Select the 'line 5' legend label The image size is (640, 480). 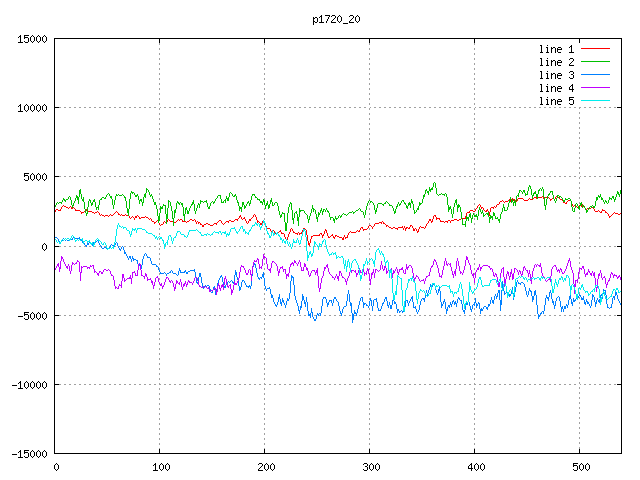(556, 101)
